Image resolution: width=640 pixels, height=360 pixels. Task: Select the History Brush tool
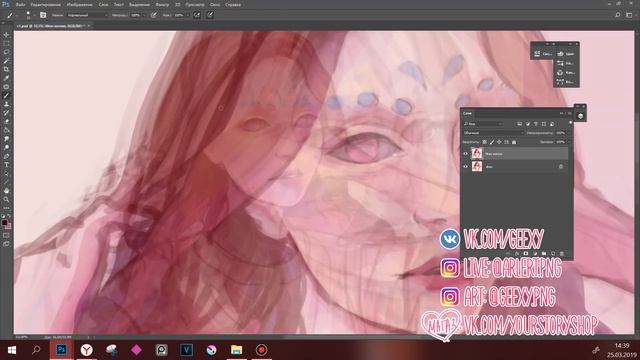tap(6, 113)
